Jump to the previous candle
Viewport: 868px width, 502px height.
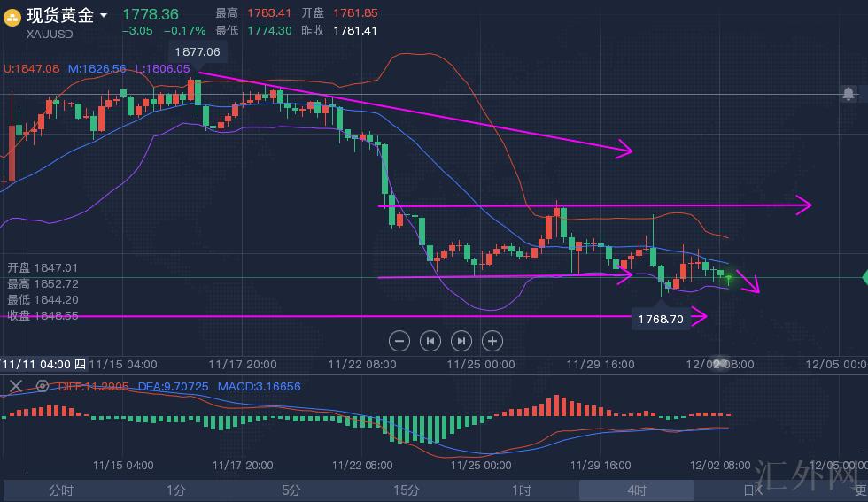click(x=430, y=341)
